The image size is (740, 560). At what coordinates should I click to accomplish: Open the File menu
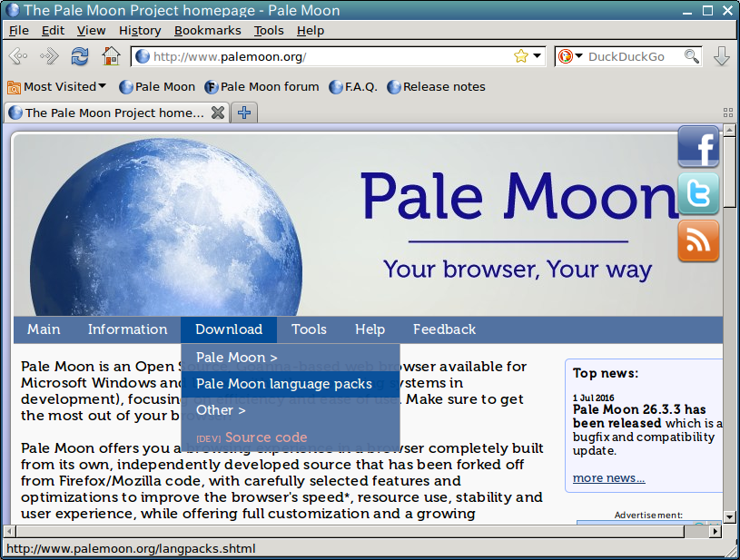[x=19, y=31]
